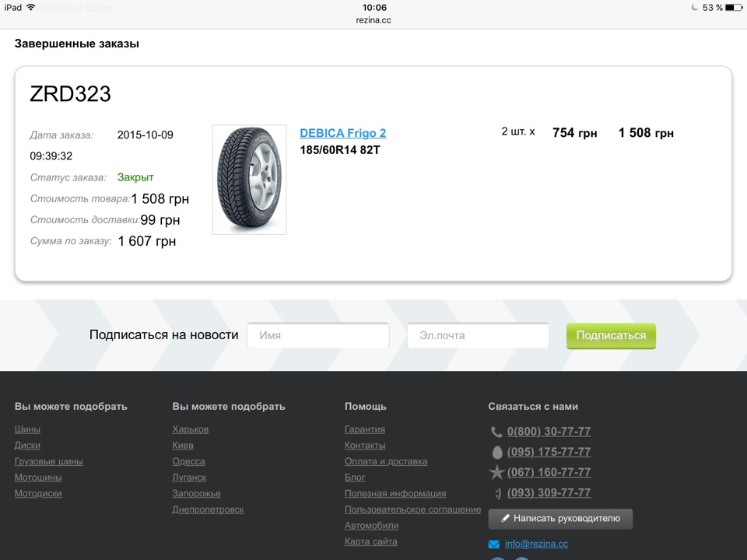
Task: Select the Днепропетровск city link
Action: [208, 509]
